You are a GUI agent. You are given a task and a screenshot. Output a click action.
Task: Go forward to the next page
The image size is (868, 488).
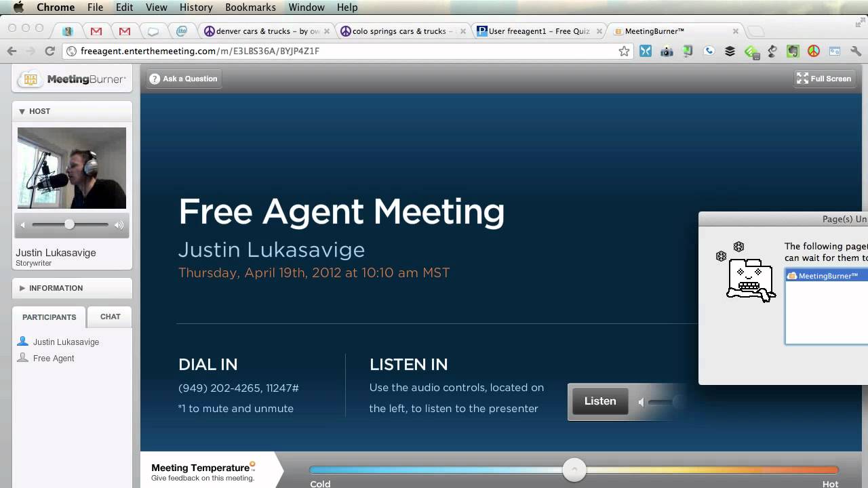31,51
